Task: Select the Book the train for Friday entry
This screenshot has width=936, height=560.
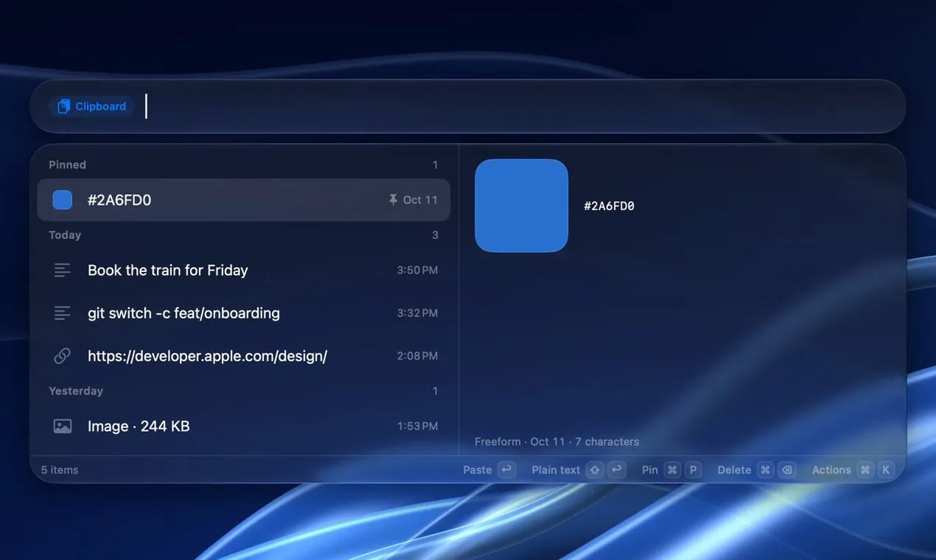Action: coord(244,270)
